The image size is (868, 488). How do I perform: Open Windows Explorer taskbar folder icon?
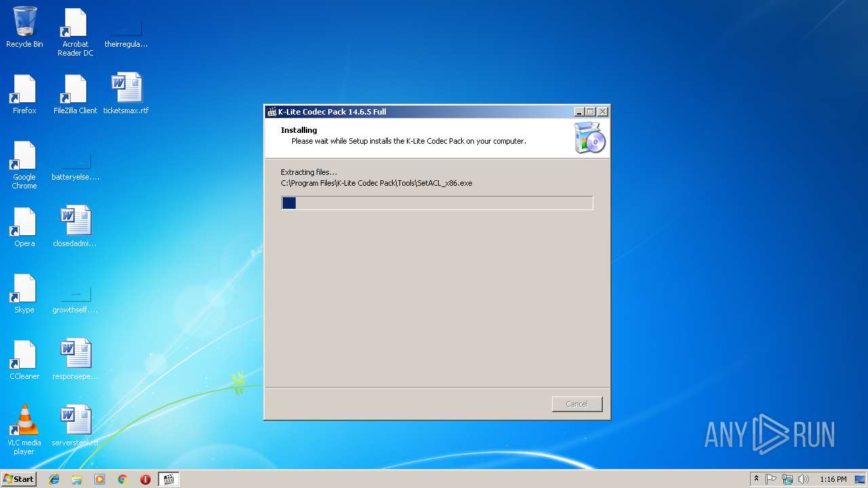click(77, 479)
